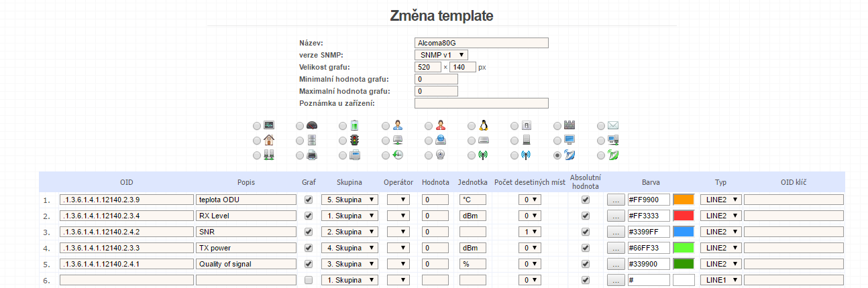Click the brick firewall icon
The image size is (868, 288).
click(x=569, y=125)
